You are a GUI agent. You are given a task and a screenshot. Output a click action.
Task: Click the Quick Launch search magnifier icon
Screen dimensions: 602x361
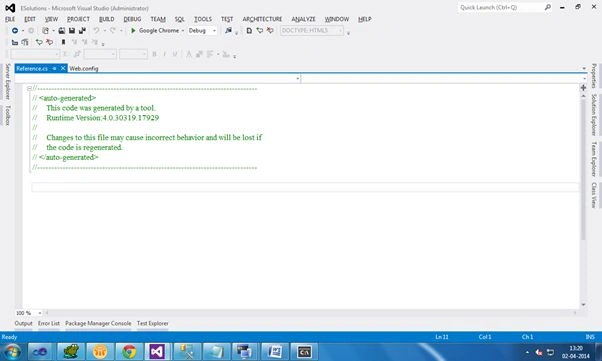pyautogui.click(x=548, y=7)
